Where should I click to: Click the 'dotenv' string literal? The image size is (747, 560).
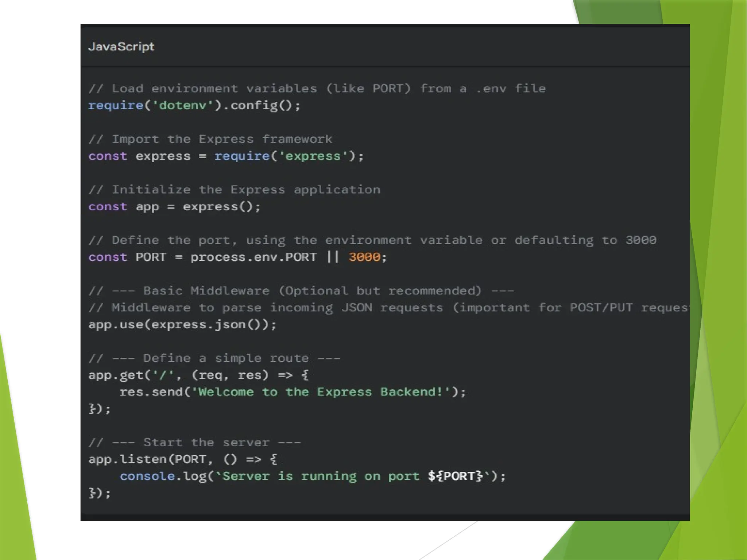(182, 106)
